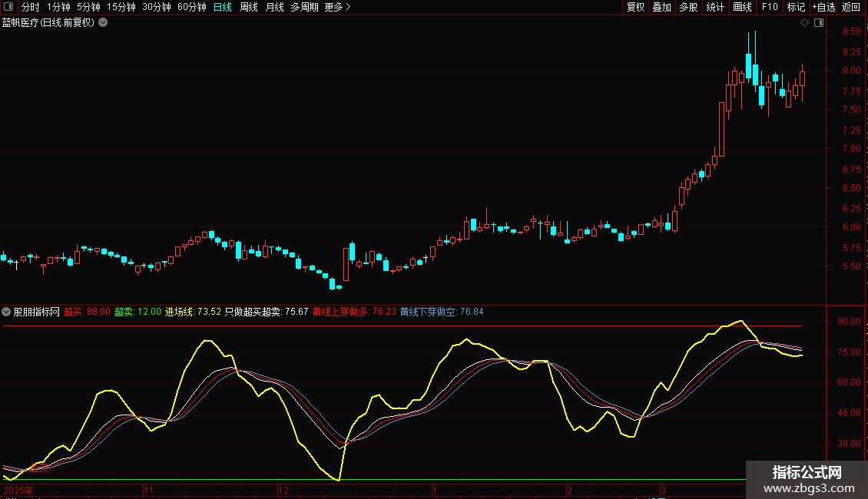Click the 2025年 date axis label
Screen dimensions: 868x499
18,490
